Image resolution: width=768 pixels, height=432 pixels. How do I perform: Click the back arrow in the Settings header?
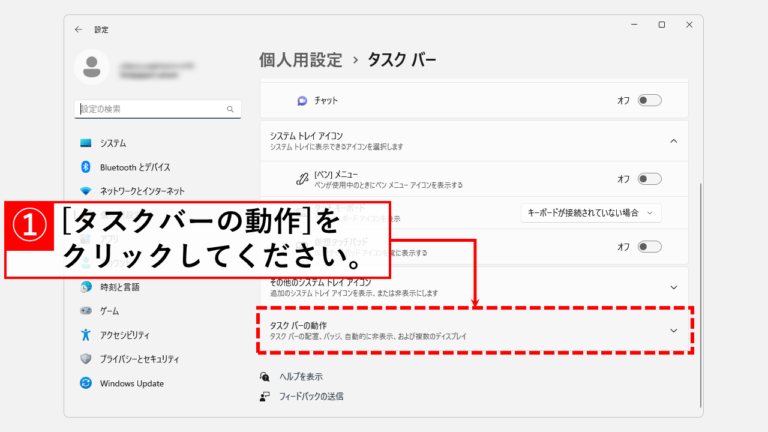78,30
